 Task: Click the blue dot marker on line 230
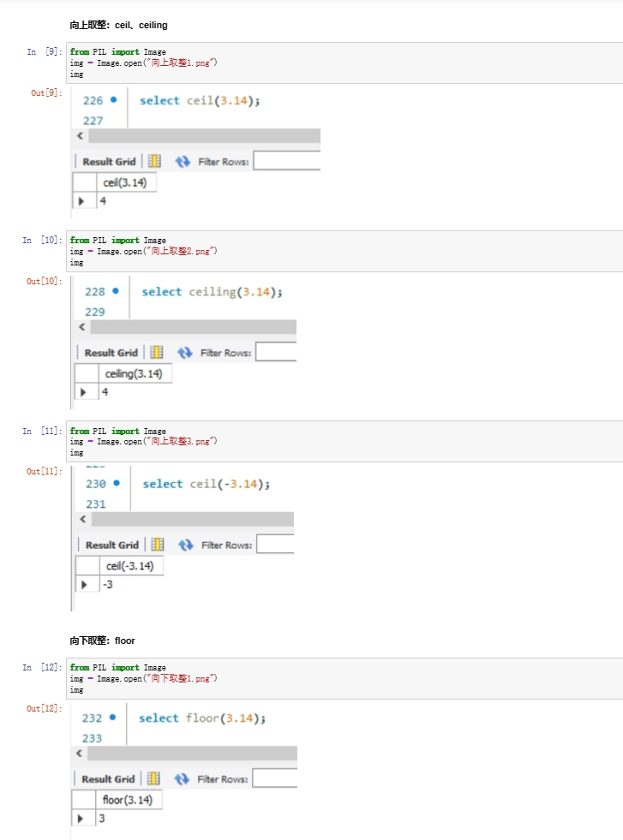[117, 483]
